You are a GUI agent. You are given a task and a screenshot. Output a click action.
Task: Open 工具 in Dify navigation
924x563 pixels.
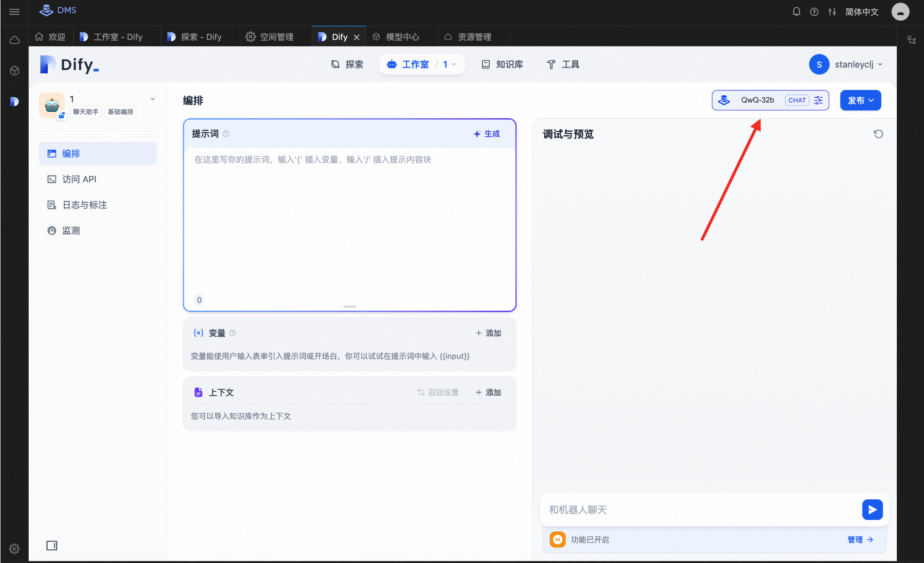(x=563, y=64)
